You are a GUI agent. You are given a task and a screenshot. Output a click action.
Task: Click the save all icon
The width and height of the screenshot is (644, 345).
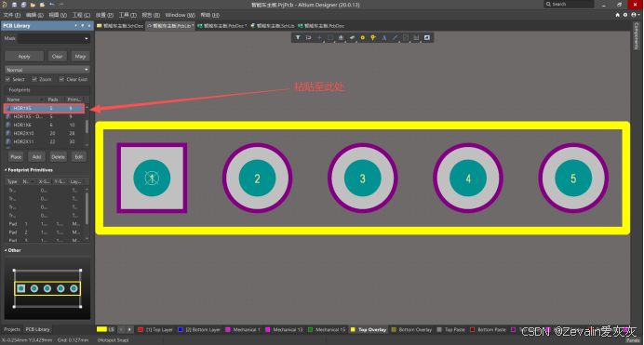23,5
